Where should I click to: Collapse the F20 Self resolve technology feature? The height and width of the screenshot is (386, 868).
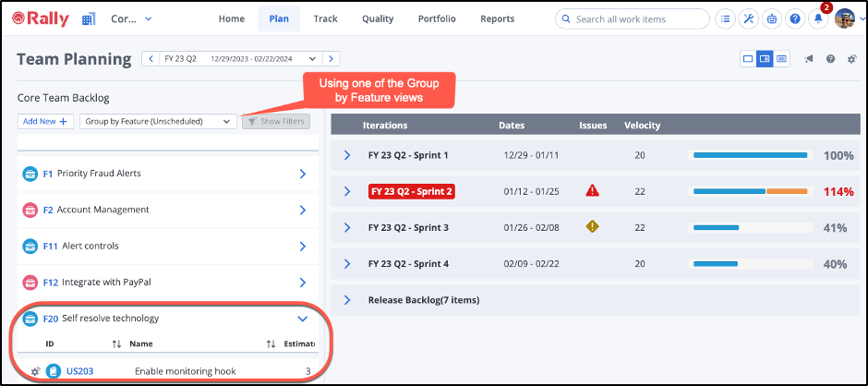[302, 319]
